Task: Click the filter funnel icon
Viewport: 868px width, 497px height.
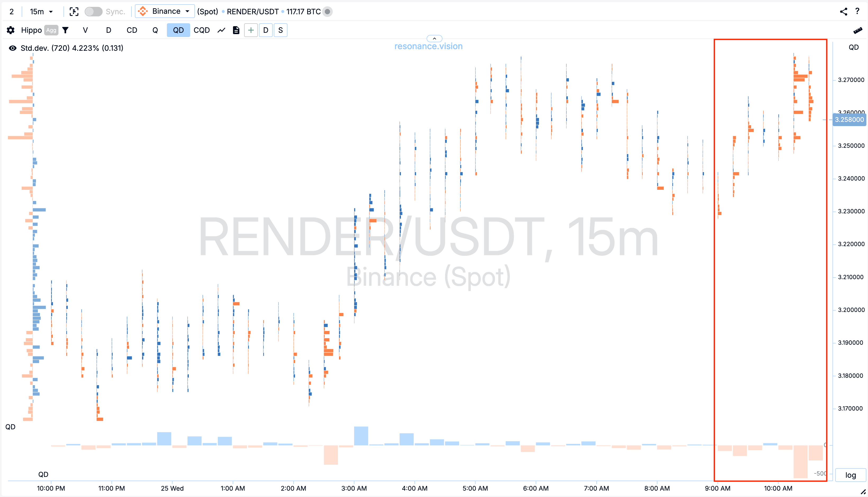Action: (65, 30)
